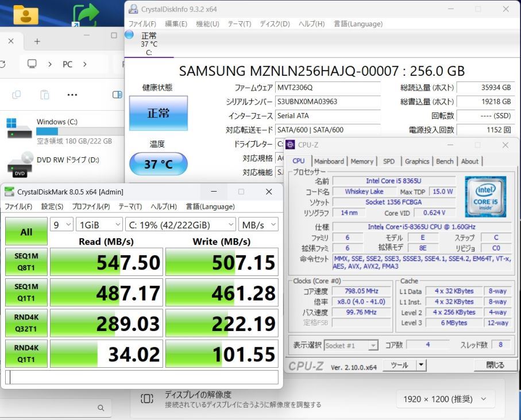Click the paste icon in Explorer toolbar
This screenshot has height=420, width=521.
[45, 95]
